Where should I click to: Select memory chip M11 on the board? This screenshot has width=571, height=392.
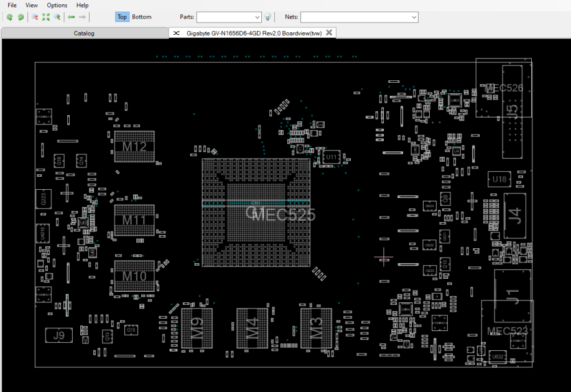[134, 220]
